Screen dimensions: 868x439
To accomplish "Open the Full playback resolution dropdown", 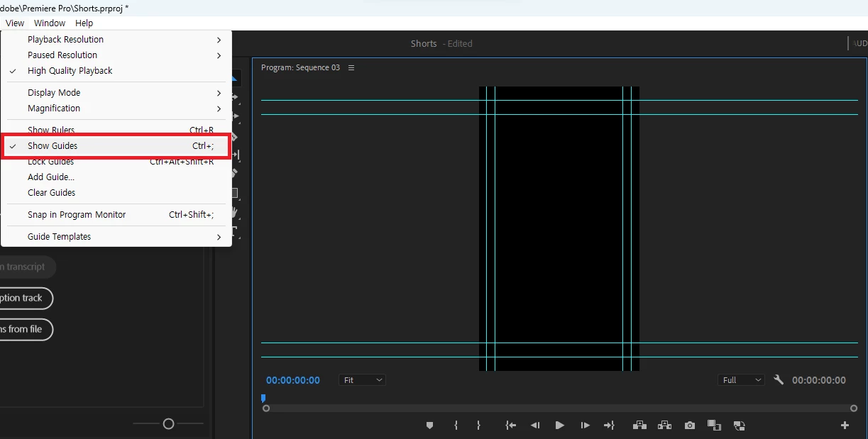I will [x=741, y=380].
